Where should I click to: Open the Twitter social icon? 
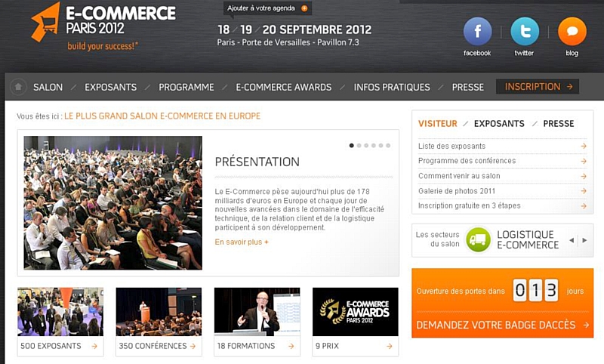(x=525, y=31)
